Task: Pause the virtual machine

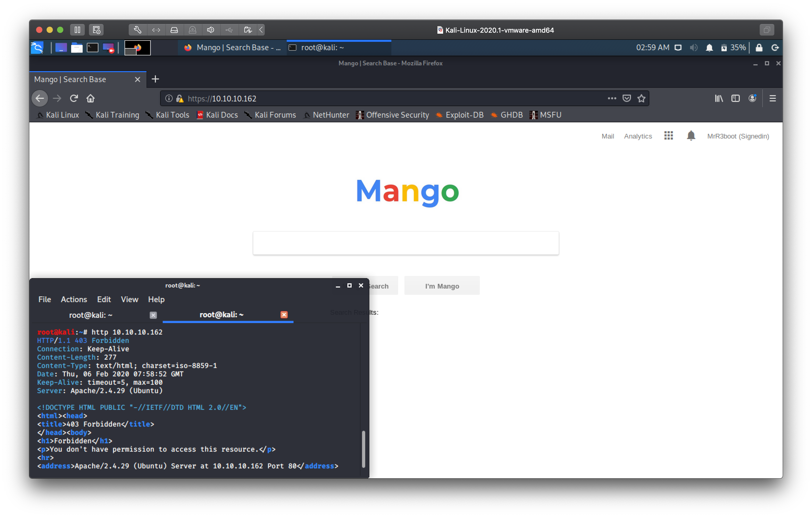Action: click(77, 30)
